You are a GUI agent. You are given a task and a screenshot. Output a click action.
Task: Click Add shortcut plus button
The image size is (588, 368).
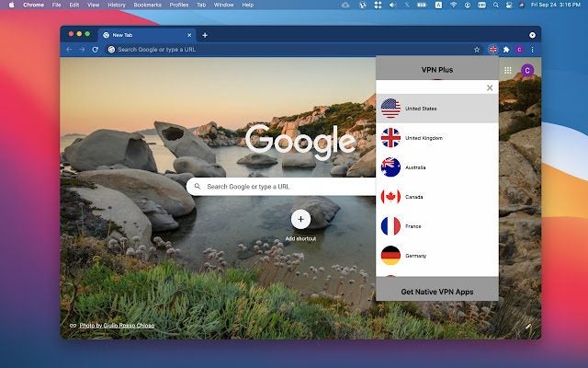coord(300,219)
